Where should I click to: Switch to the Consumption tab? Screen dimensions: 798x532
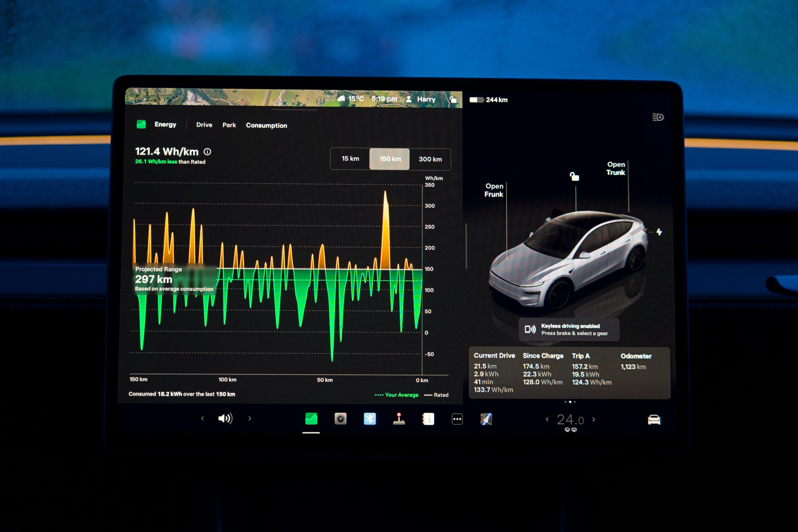click(x=266, y=125)
